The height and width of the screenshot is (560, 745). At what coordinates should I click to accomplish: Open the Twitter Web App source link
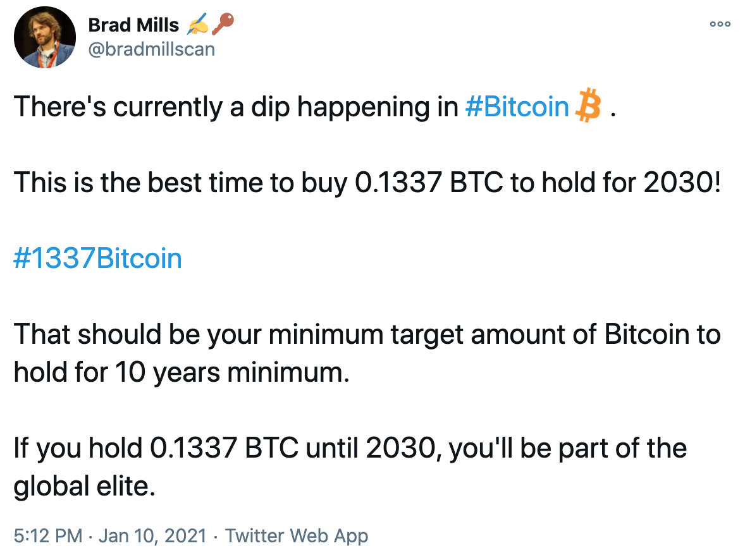click(297, 536)
